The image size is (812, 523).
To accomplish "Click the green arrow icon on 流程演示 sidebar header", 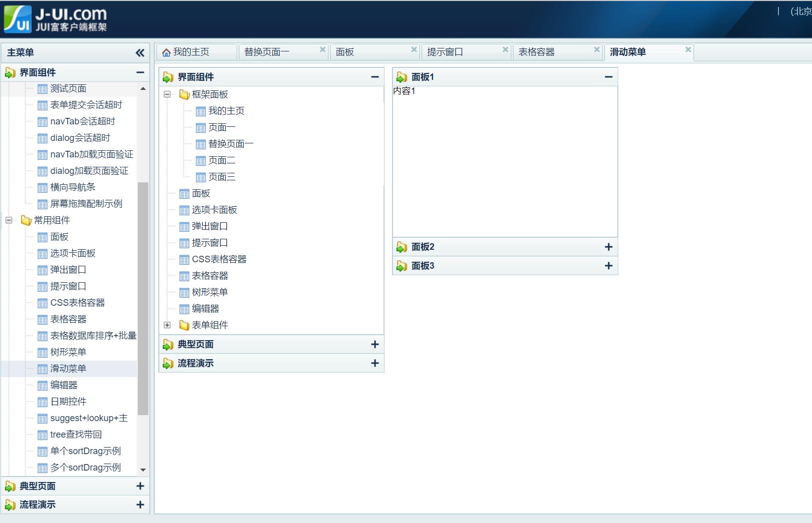I will coord(10,505).
